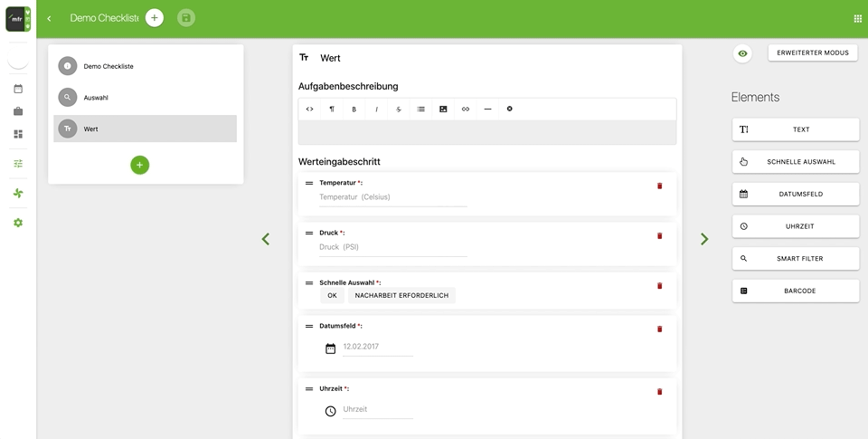Go to next step with right chevron

704,239
